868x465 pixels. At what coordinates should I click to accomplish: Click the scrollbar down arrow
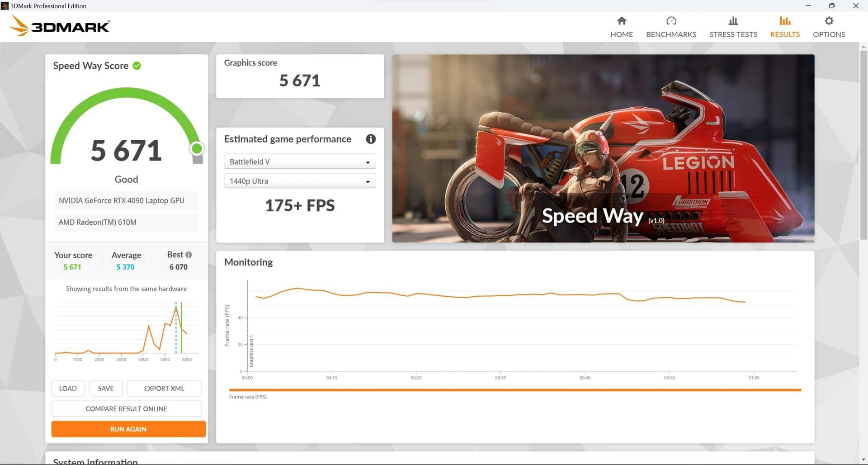click(x=863, y=460)
